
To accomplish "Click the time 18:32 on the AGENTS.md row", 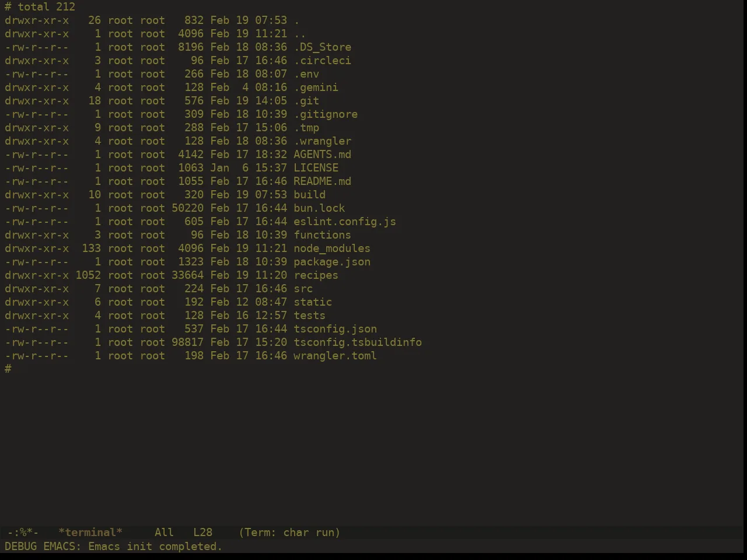I will coord(271,155).
